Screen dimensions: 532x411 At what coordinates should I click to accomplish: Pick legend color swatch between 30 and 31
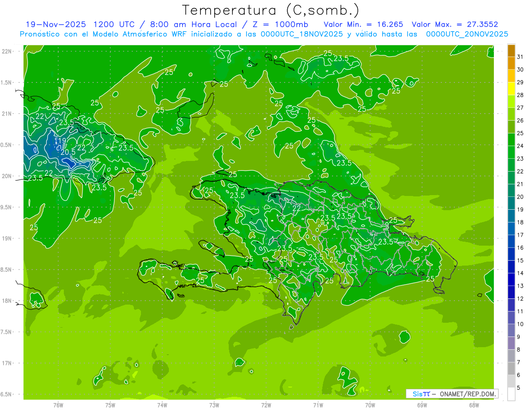click(511, 63)
